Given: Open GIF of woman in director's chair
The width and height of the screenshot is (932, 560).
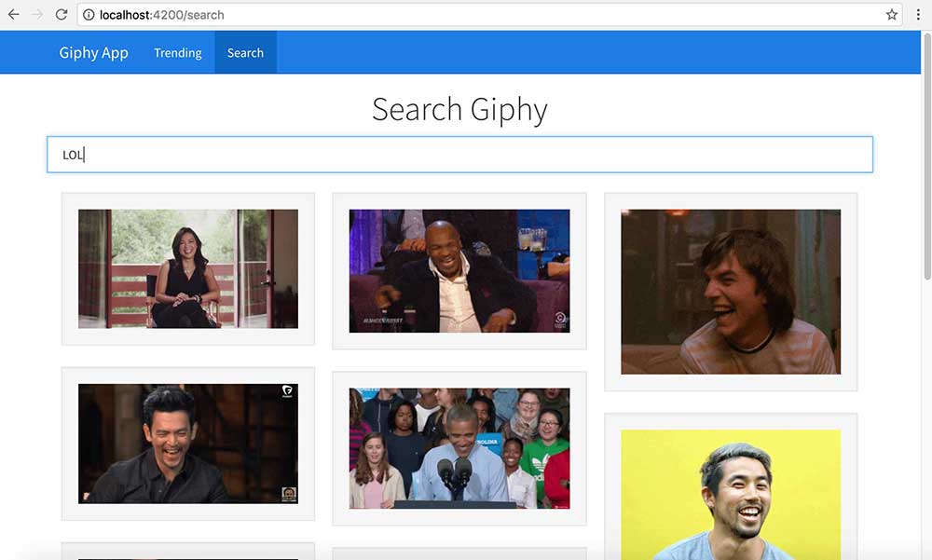Looking at the screenshot, I should pos(187,268).
